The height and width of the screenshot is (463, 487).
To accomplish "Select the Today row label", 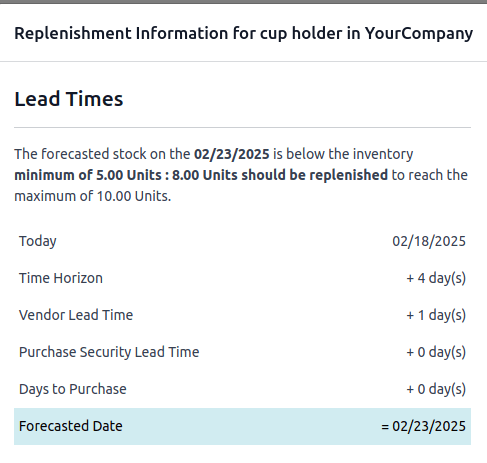I will pyautogui.click(x=38, y=241).
